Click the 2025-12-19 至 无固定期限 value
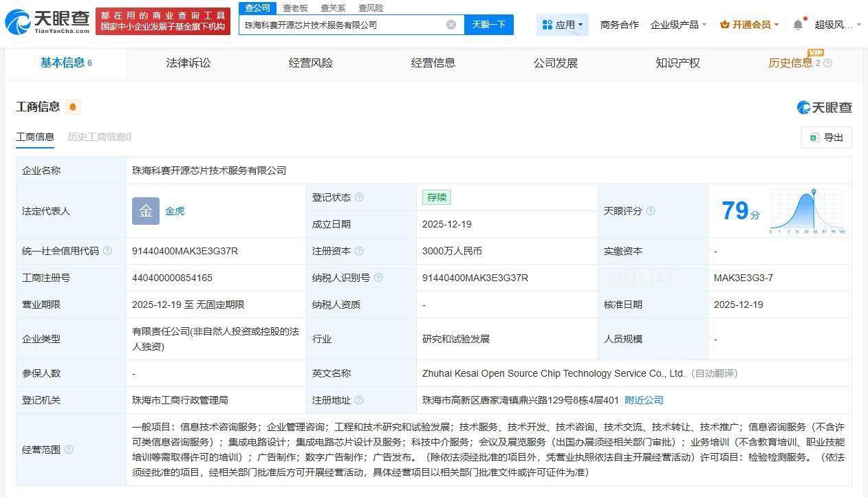The image size is (868, 497). [188, 305]
